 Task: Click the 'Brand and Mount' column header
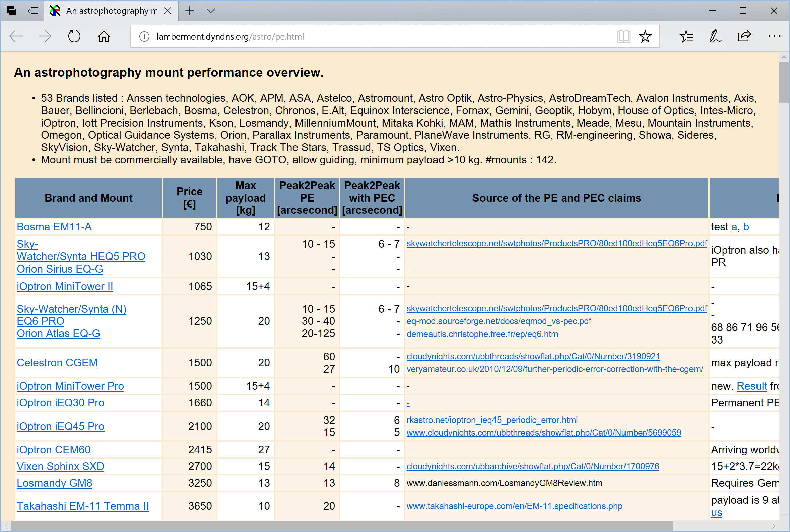click(88, 198)
